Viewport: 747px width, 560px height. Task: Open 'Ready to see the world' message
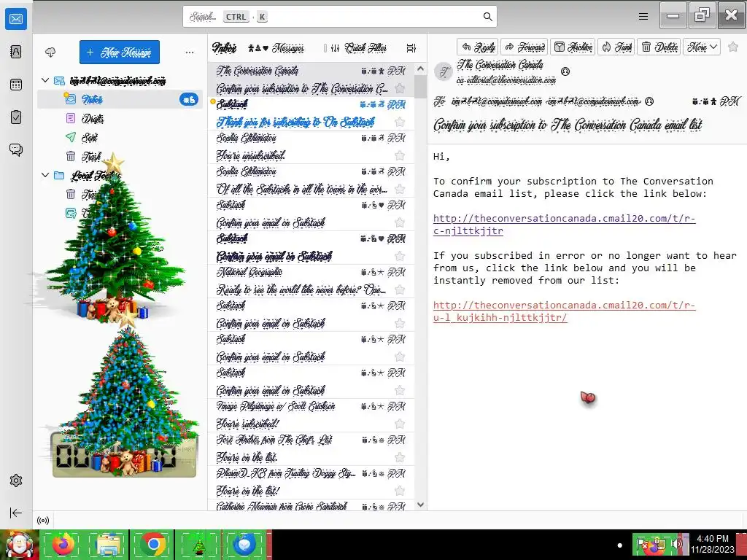pos(311,281)
